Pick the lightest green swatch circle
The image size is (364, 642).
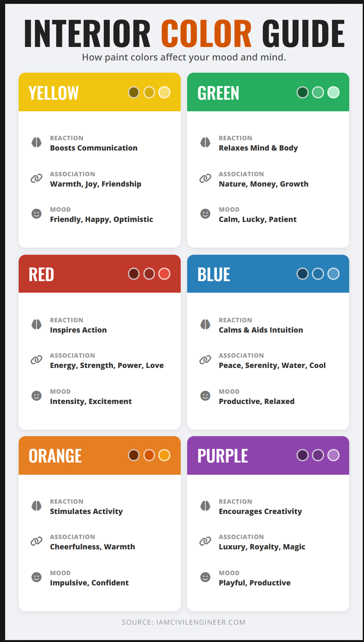click(x=333, y=92)
